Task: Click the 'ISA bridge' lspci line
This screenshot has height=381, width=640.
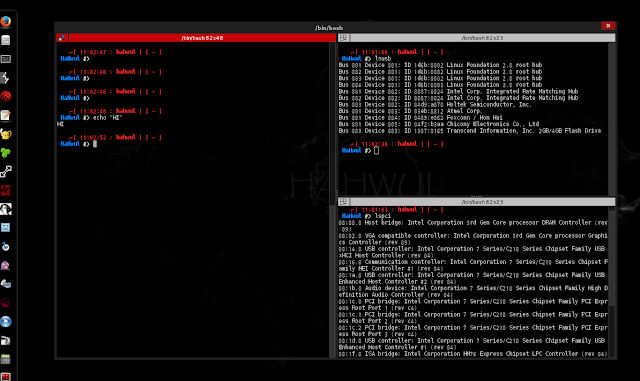Action: click(473, 354)
